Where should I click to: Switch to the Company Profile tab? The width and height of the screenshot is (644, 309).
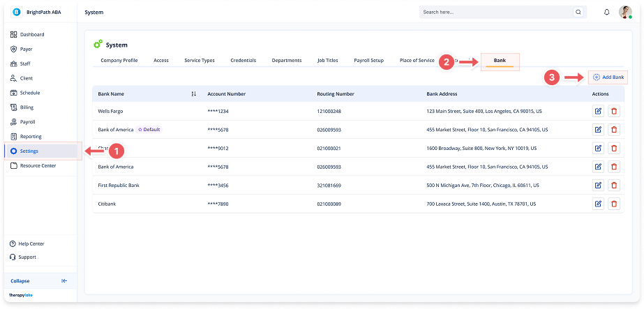(x=119, y=61)
